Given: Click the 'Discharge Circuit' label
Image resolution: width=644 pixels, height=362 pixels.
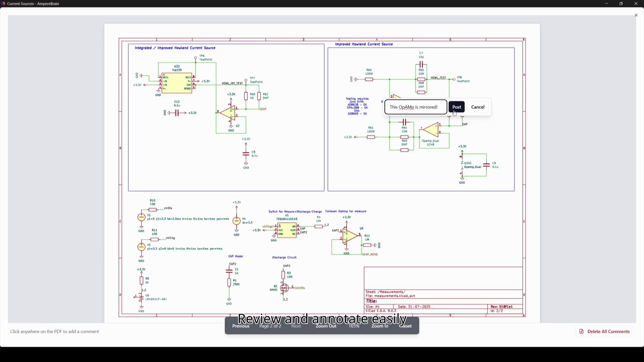Looking at the screenshot, I should click(284, 257).
